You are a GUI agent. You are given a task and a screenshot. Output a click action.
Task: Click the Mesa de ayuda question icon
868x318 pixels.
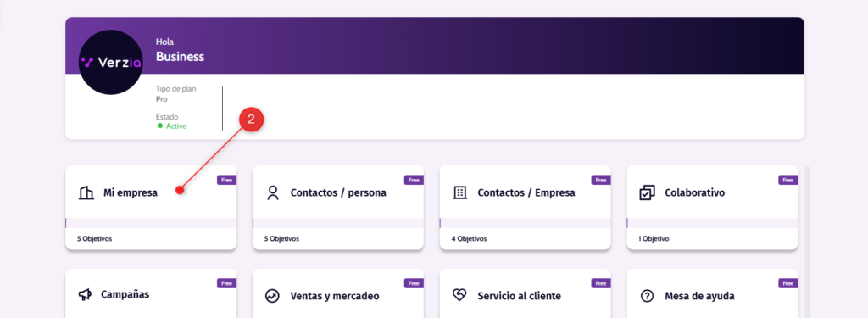click(647, 296)
